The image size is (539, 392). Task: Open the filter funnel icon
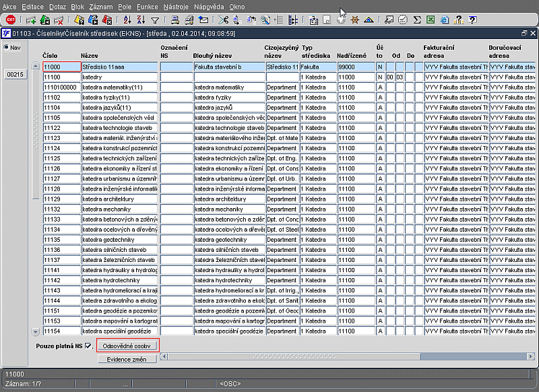[155, 21]
